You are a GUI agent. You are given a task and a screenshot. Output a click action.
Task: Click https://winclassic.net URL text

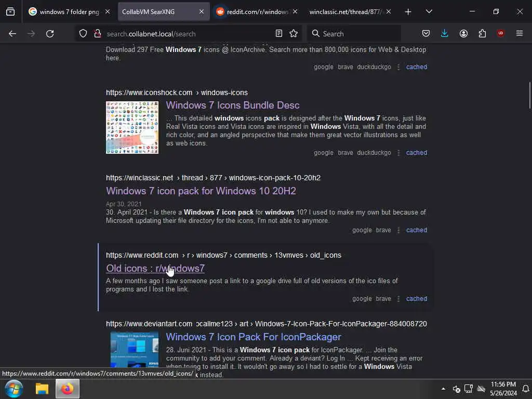[139, 178]
